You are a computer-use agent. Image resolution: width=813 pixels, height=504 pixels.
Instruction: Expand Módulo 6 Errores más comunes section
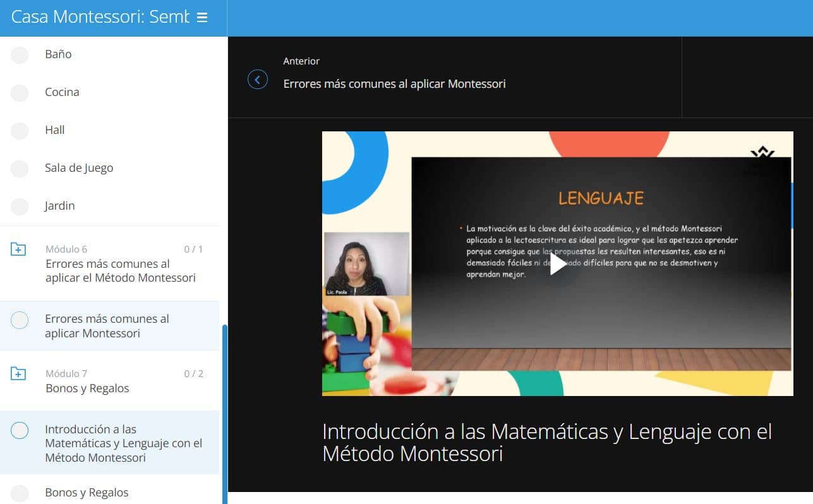point(120,270)
